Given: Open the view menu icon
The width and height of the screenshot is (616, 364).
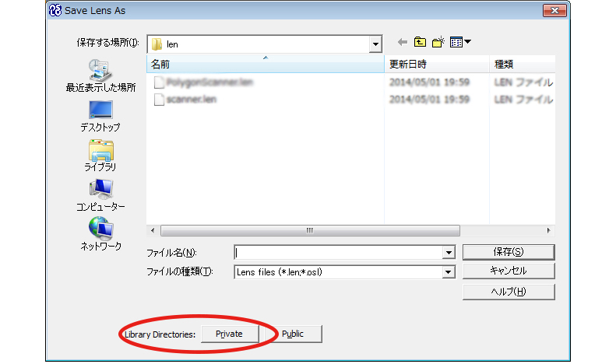Looking at the screenshot, I should coord(460,42).
